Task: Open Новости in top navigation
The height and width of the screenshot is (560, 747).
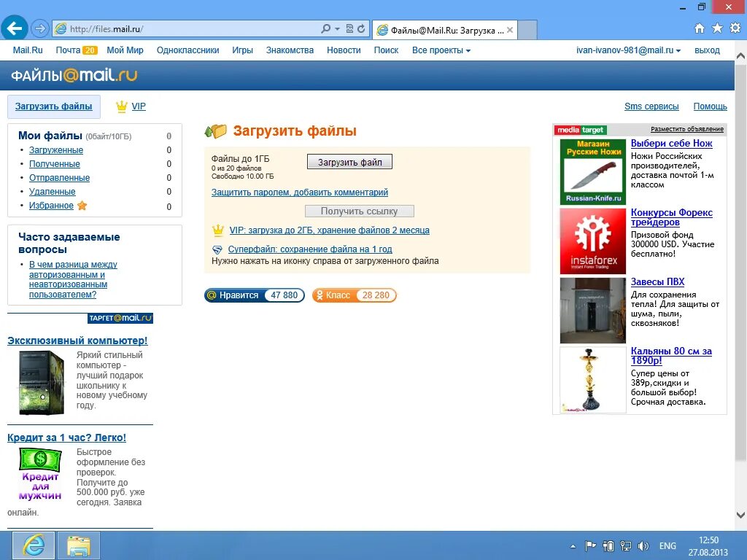Action: click(x=344, y=50)
